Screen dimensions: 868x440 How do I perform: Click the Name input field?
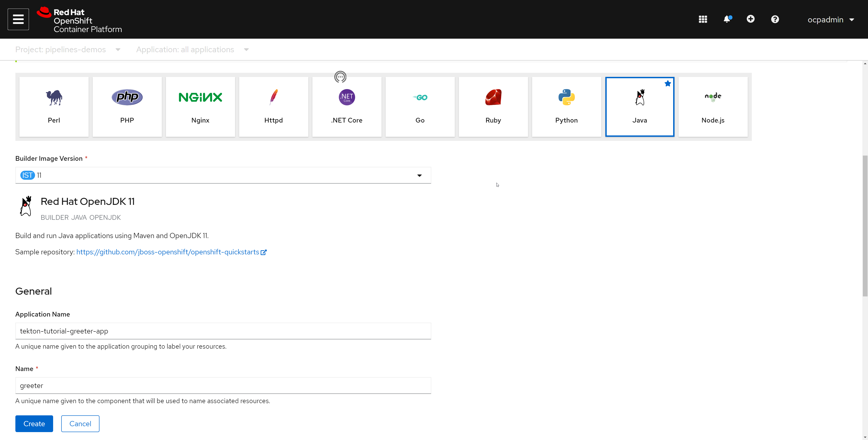(223, 386)
